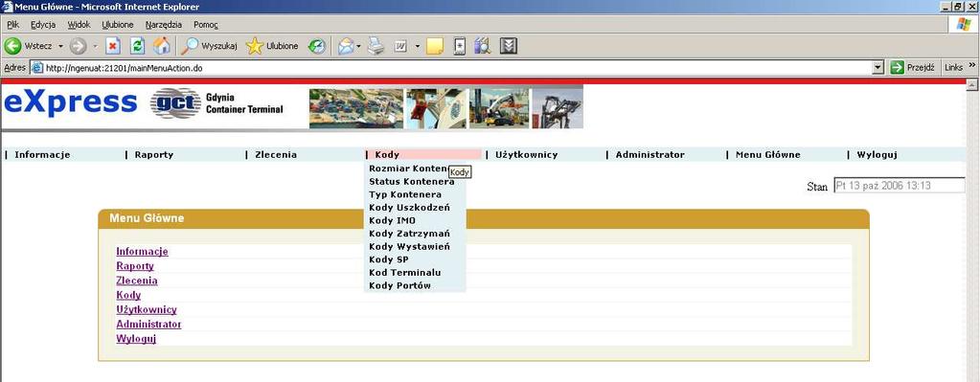
Task: Open the Wyszukaj search tool
Action: coord(210,46)
